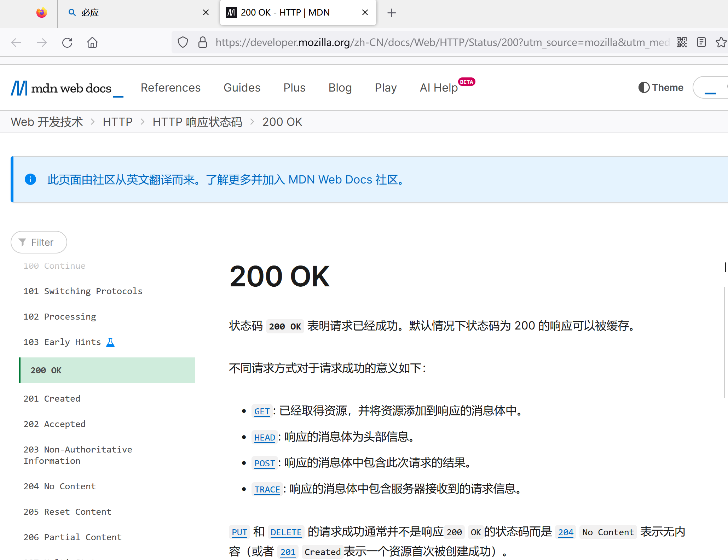Image resolution: width=728 pixels, height=560 pixels.
Task: Open reader view from the address bar
Action: tap(701, 42)
